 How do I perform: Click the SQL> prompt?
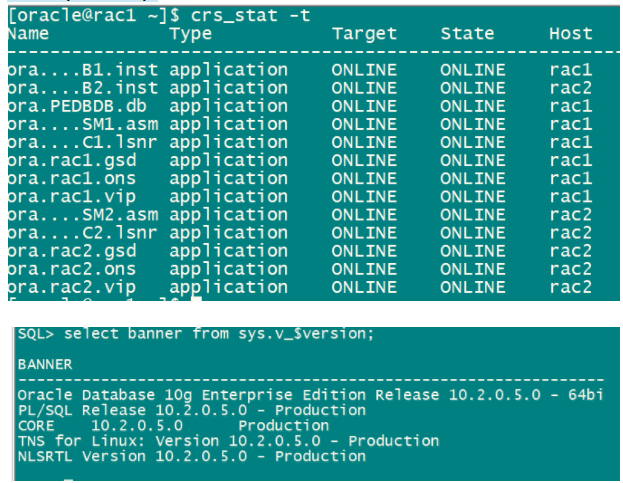pos(36,334)
